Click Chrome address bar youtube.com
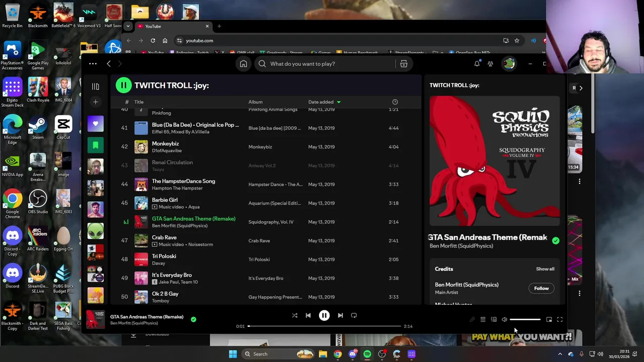The width and height of the screenshot is (644, 362). click(x=200, y=41)
